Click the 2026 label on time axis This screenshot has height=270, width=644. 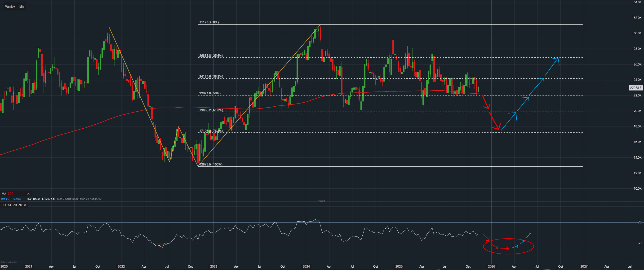pyautogui.click(x=491, y=266)
